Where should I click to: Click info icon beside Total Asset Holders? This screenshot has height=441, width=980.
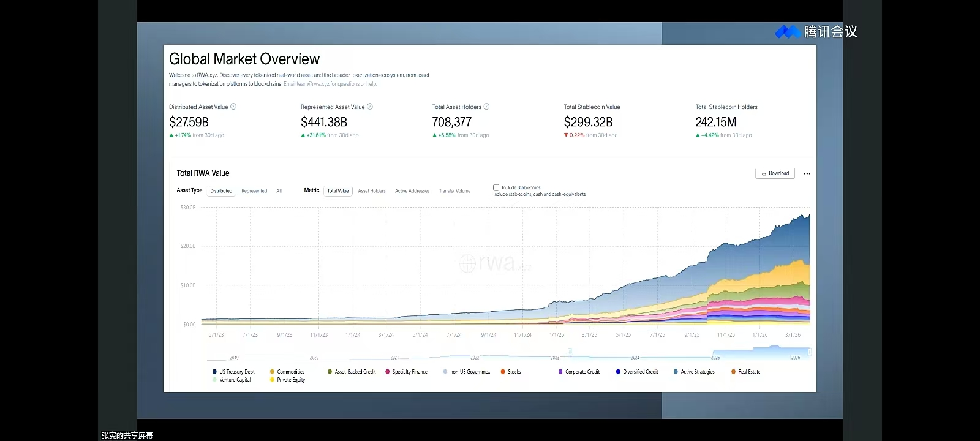coord(487,107)
